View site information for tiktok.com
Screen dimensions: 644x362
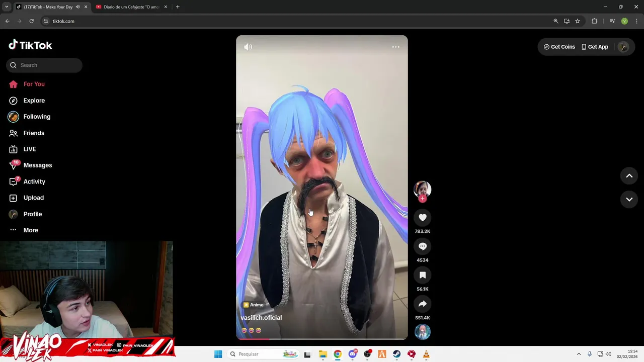[46, 21]
